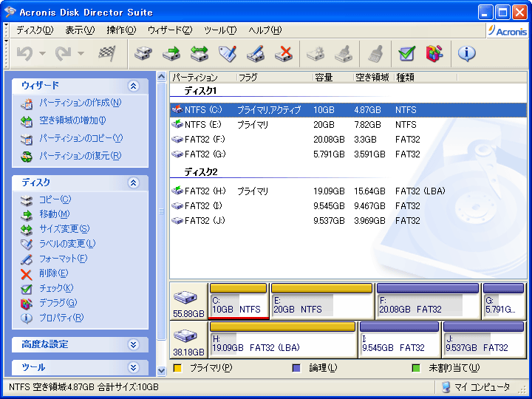Open the ツール(T) menu
Image resolution: width=532 pixels, height=399 pixels.
[220, 30]
